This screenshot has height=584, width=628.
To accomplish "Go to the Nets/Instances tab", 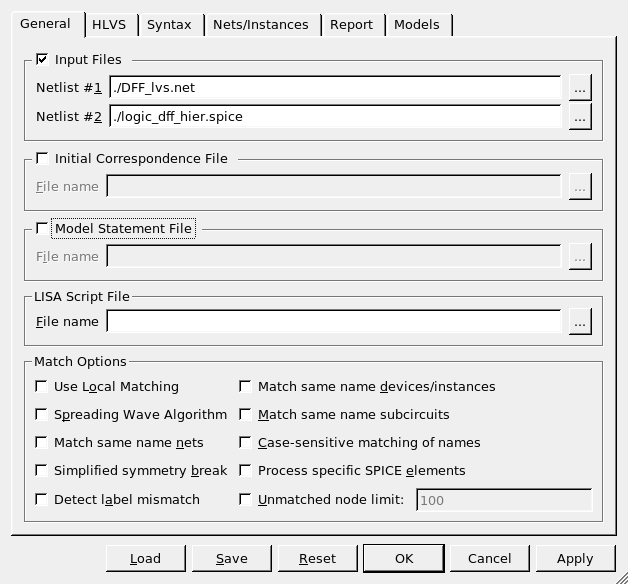I will pos(263,25).
